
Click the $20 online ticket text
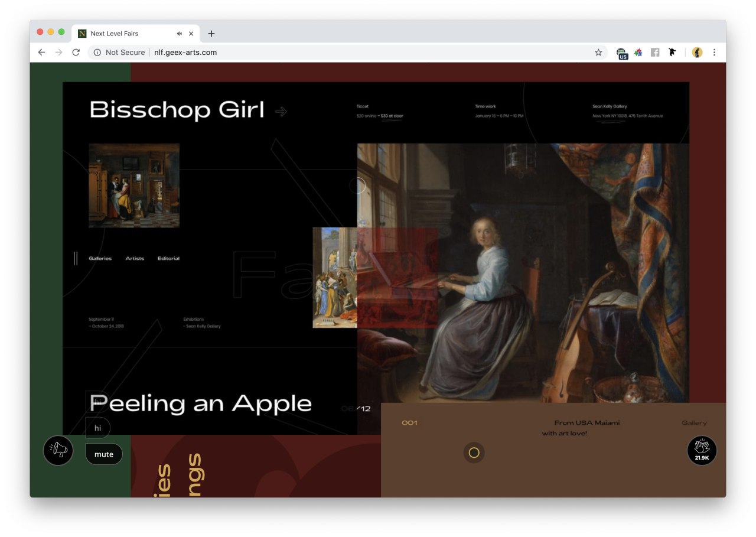point(366,116)
